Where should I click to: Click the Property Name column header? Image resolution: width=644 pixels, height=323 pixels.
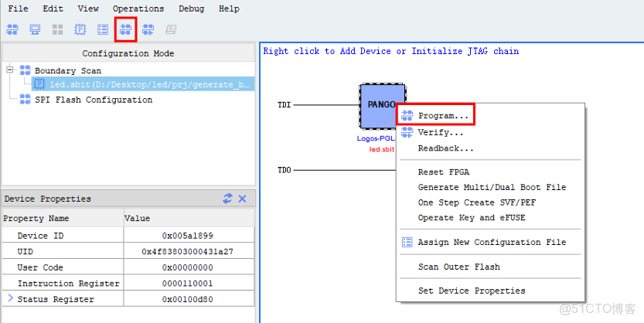[x=63, y=218]
